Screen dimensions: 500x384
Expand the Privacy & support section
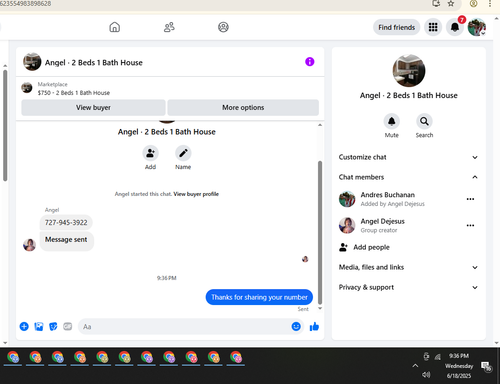pos(408,287)
